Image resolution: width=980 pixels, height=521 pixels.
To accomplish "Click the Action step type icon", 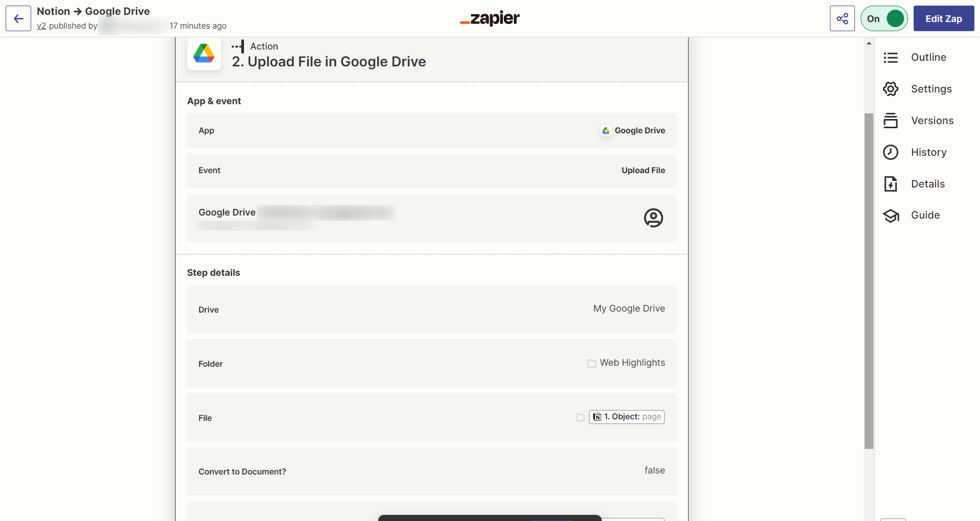I will pyautogui.click(x=238, y=46).
